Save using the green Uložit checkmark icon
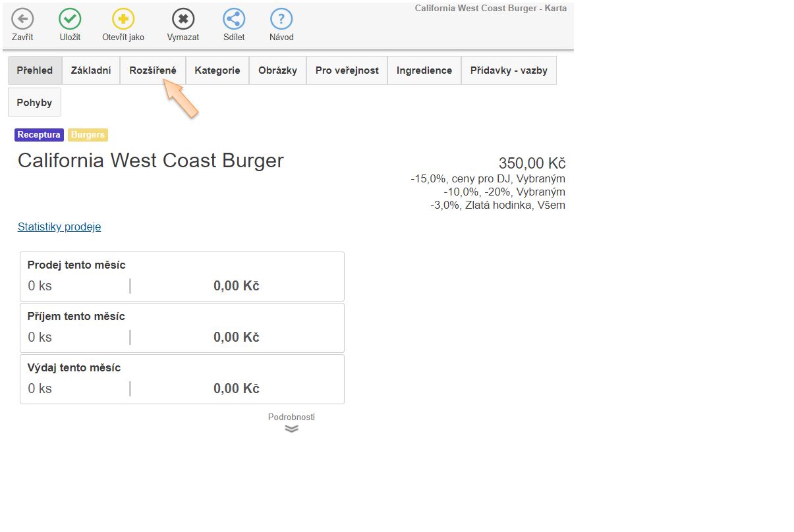This screenshot has width=794, height=532. 70,19
